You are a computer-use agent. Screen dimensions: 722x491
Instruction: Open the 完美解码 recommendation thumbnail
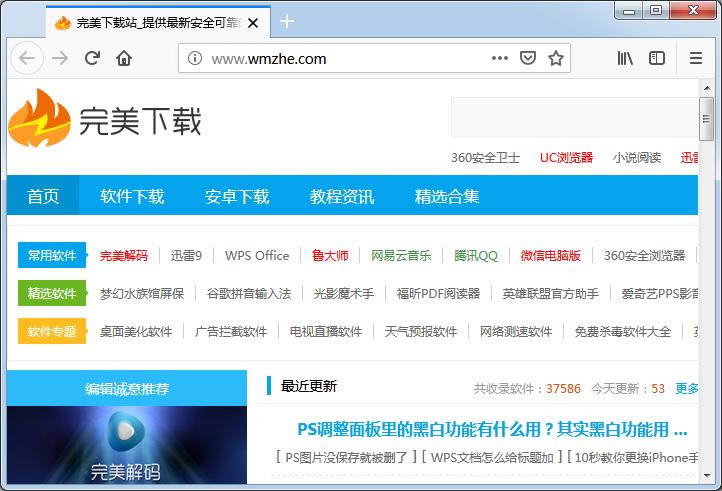coord(127,445)
